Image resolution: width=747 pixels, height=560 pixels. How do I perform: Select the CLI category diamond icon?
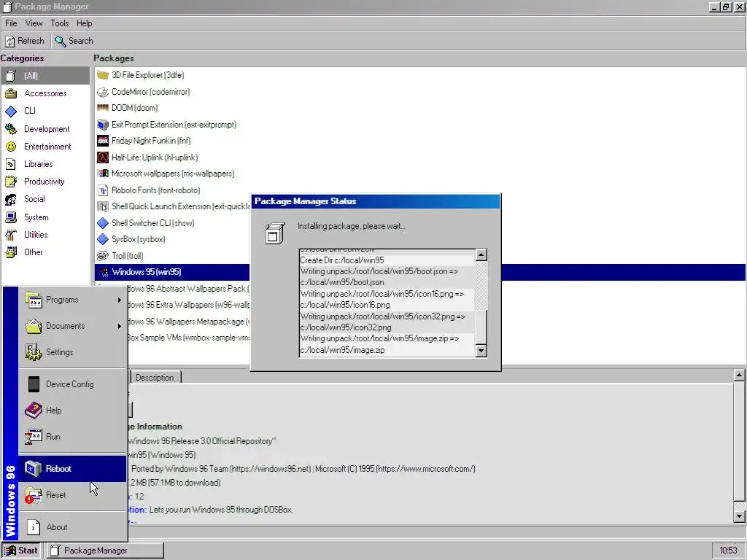11,111
